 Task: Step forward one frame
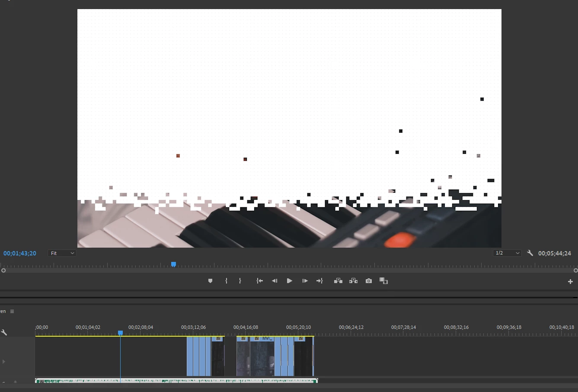(305, 281)
